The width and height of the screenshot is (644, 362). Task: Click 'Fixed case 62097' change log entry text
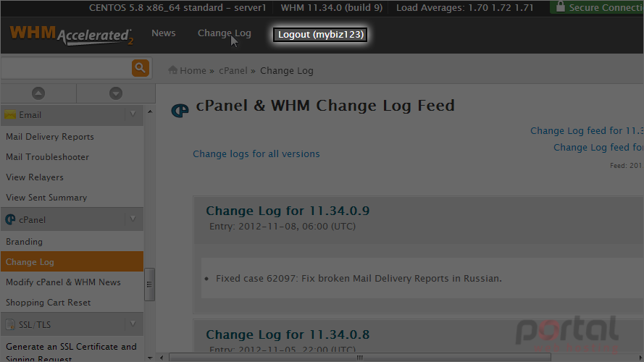(359, 278)
